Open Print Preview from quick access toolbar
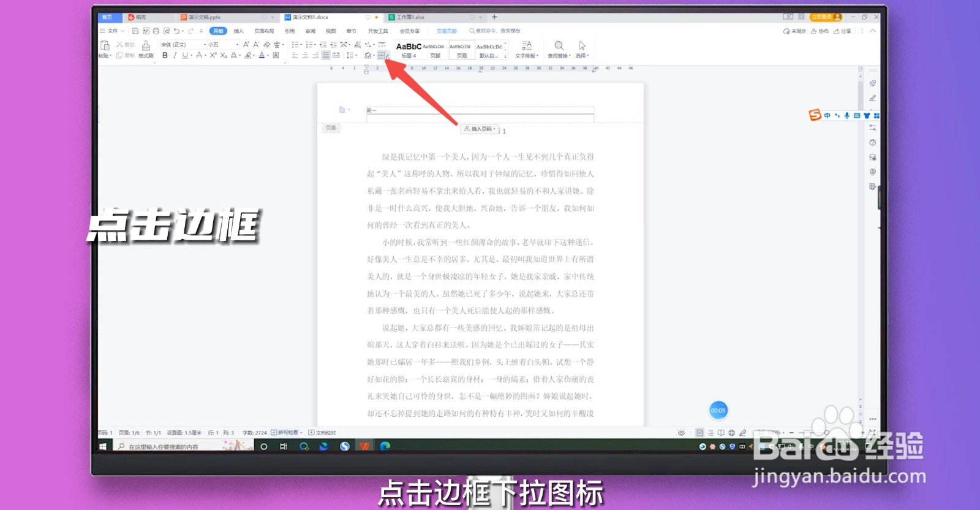The width and height of the screenshot is (980, 510). point(167,31)
